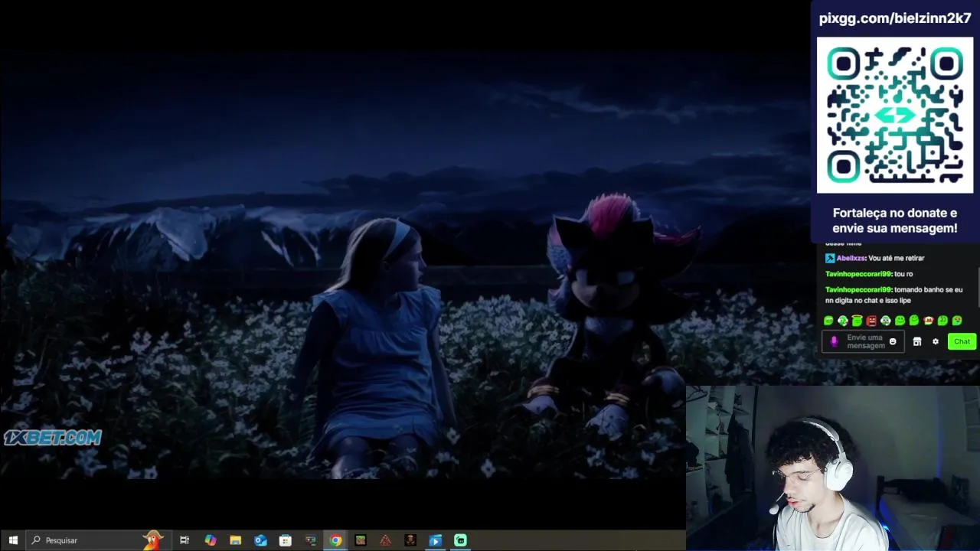Open Microsoft Store from the taskbar
This screenshot has width=980, height=551.
click(x=286, y=540)
